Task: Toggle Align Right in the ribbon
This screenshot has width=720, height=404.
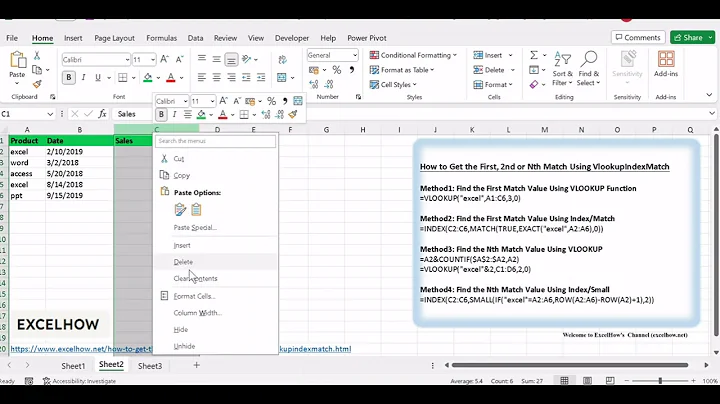Action: click(231, 78)
